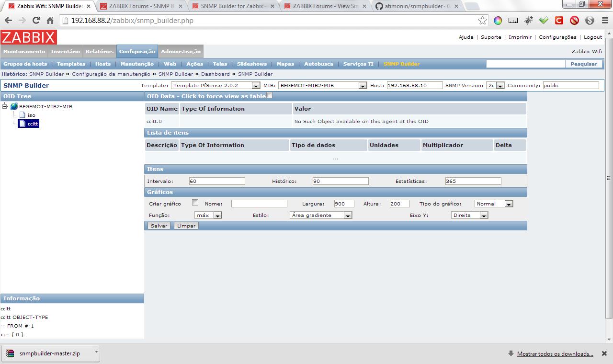
Task: Go to browser home icon
Action: (50, 21)
